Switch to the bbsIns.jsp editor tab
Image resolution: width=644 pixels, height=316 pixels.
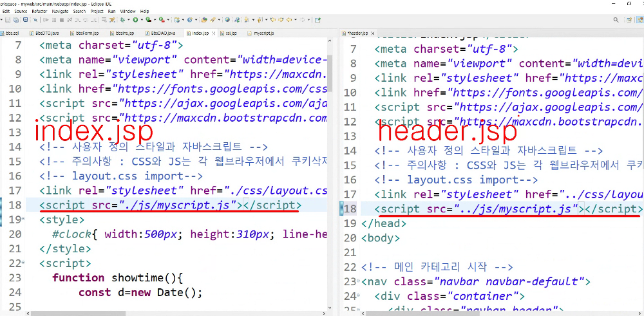(122, 33)
